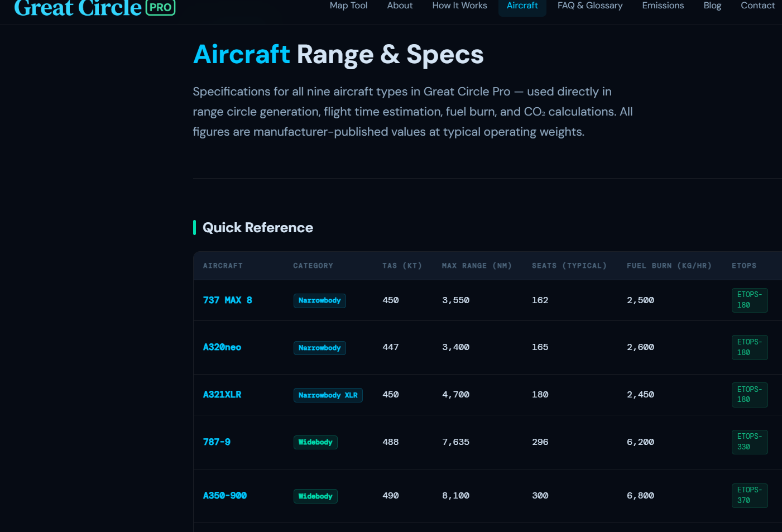Sort table by MAX RANGE column
Image resolution: width=782 pixels, height=532 pixels.
tap(477, 266)
